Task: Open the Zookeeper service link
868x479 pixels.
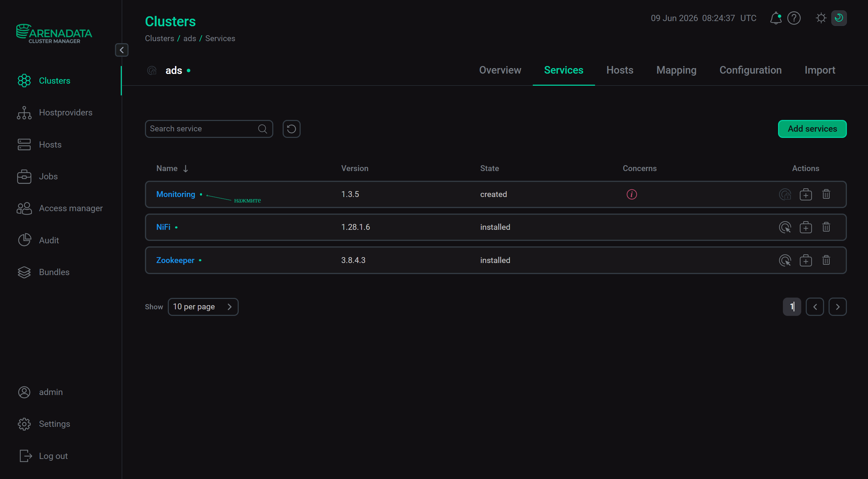Action: (x=175, y=260)
